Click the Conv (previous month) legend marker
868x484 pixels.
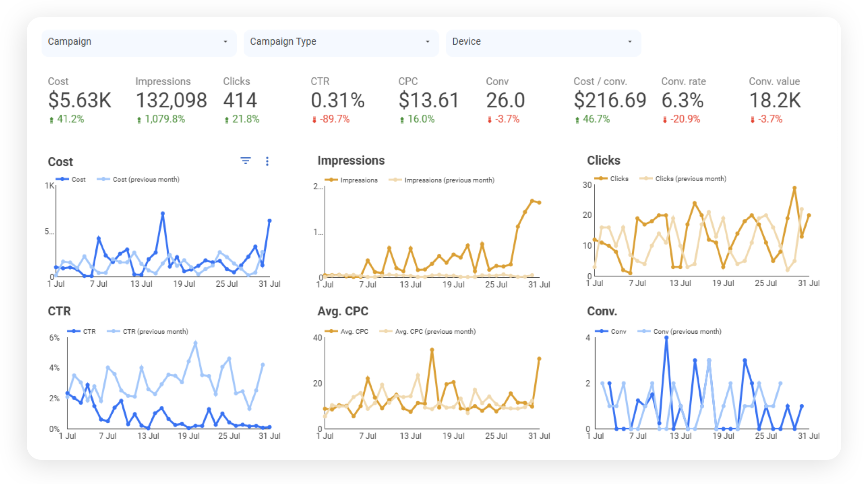click(644, 331)
